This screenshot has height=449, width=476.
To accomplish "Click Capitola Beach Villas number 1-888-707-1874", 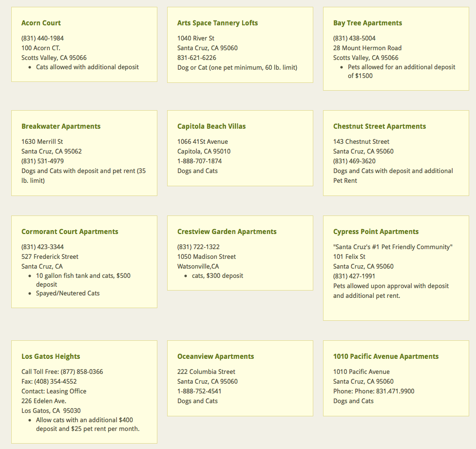I will pos(199,161).
